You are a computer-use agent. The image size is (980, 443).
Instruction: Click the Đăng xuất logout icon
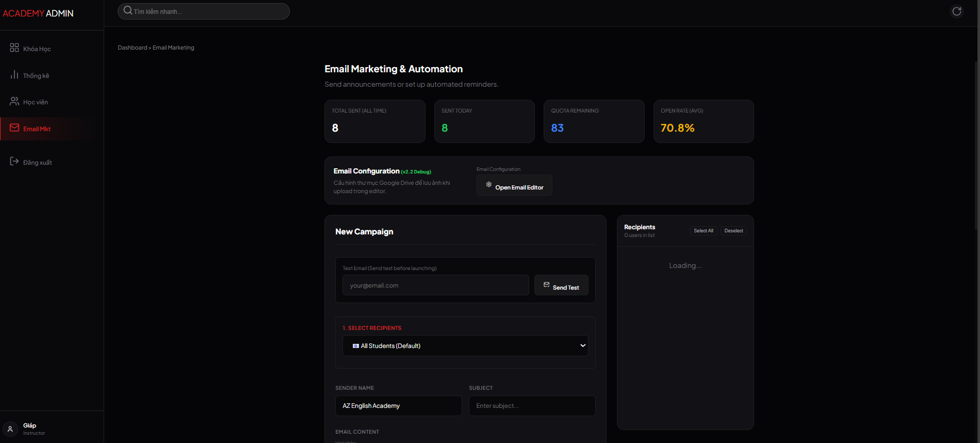pyautogui.click(x=14, y=162)
